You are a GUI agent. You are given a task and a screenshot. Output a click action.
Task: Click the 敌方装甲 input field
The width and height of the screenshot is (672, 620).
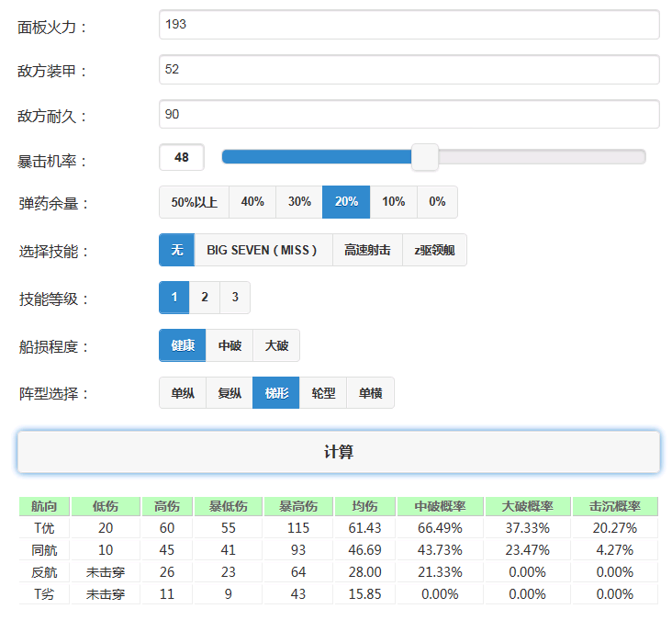click(x=409, y=69)
